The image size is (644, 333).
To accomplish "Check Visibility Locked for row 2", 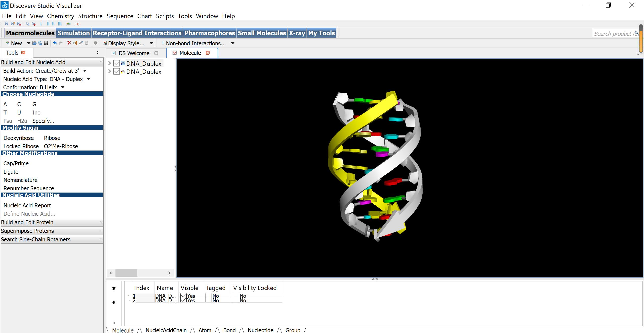I will (x=236, y=300).
